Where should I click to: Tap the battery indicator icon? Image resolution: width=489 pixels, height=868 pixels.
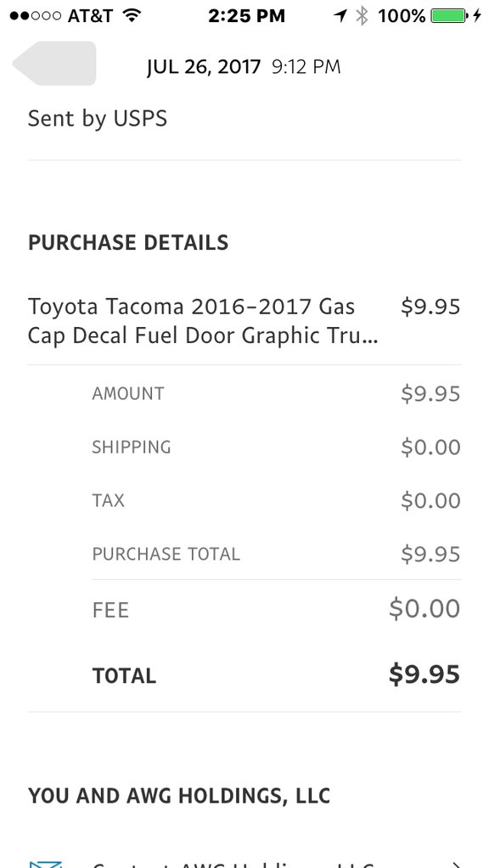[449, 15]
